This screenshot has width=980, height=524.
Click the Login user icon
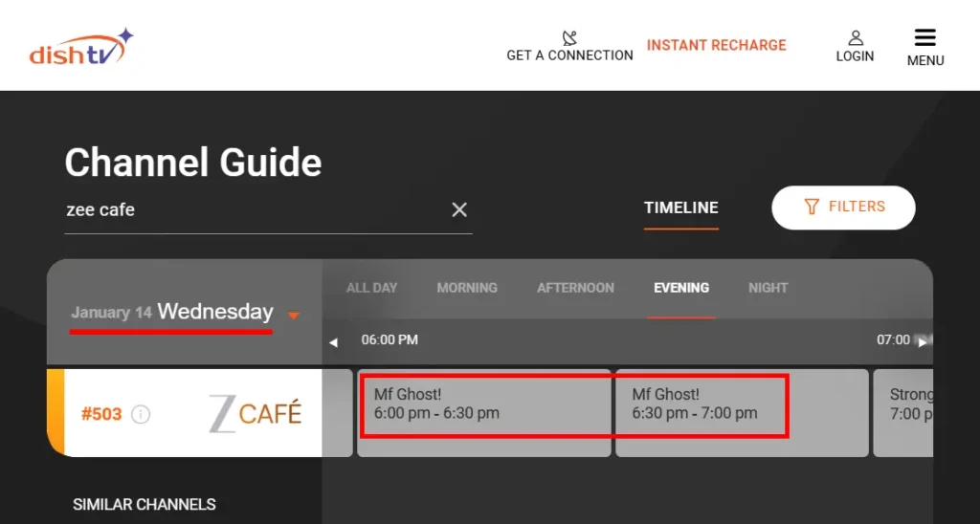856,38
